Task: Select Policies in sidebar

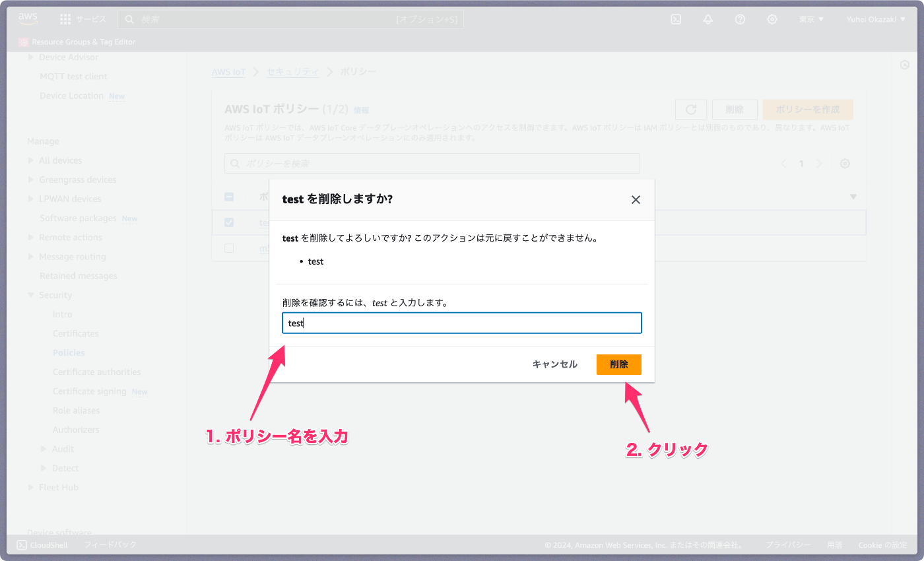Action: [69, 352]
